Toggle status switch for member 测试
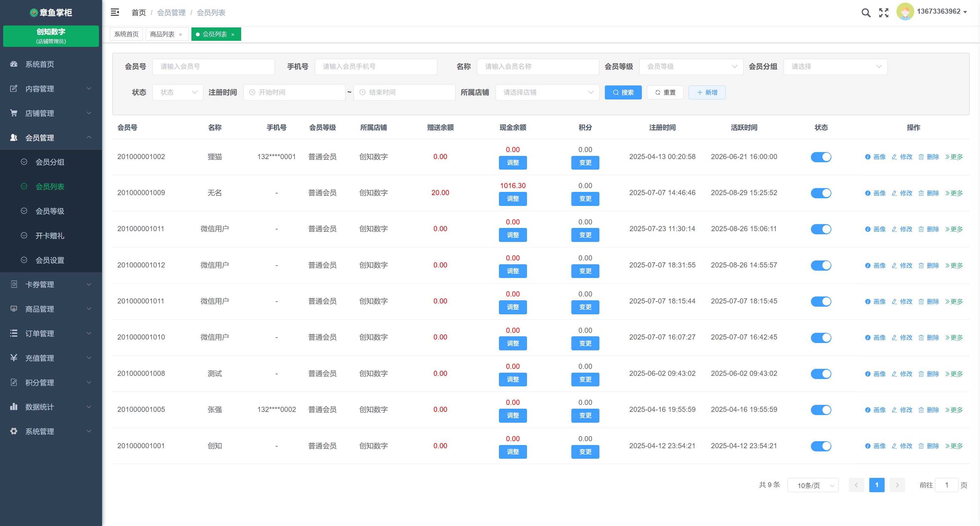Image resolution: width=980 pixels, height=526 pixels. tap(821, 374)
